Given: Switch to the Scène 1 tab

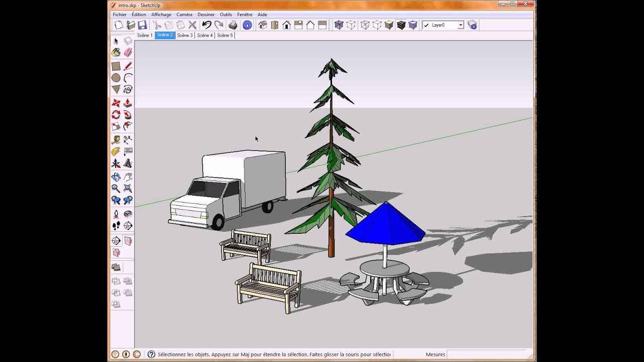Looking at the screenshot, I should pyautogui.click(x=145, y=35).
